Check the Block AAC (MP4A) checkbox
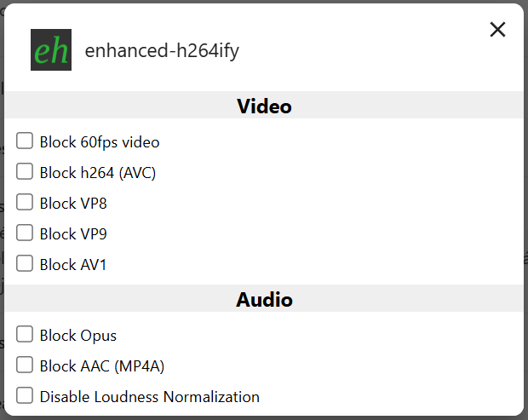 point(25,365)
